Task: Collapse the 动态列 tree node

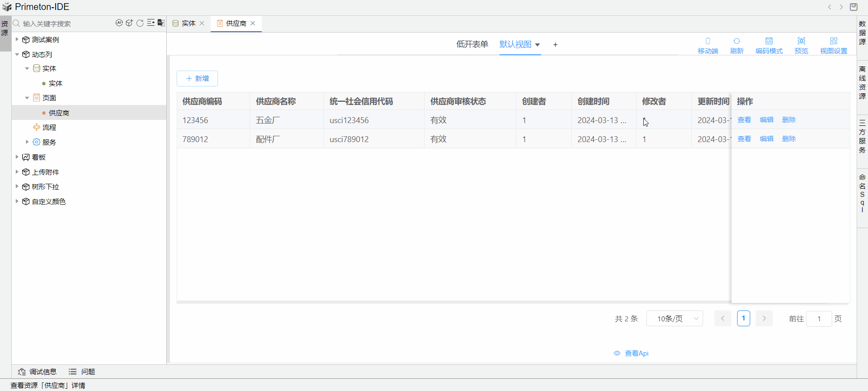Action: (x=17, y=54)
